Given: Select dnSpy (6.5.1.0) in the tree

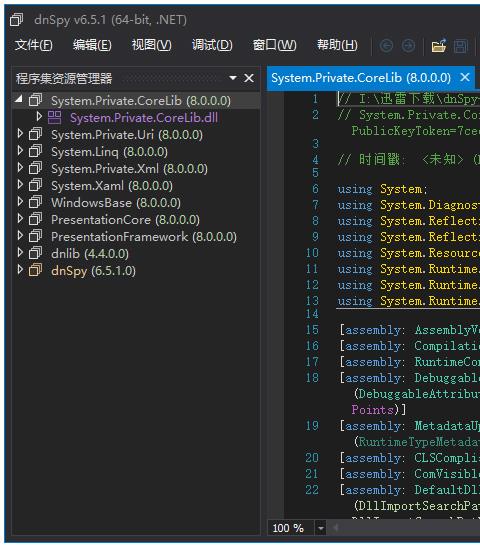Looking at the screenshot, I should pyautogui.click(x=93, y=271).
